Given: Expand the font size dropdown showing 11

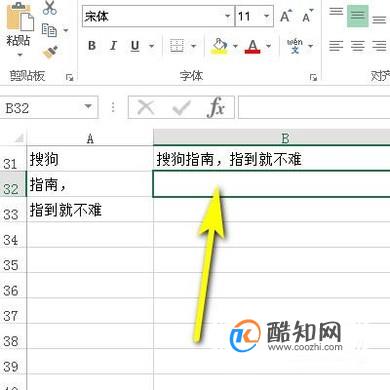Looking at the screenshot, I should [x=266, y=16].
